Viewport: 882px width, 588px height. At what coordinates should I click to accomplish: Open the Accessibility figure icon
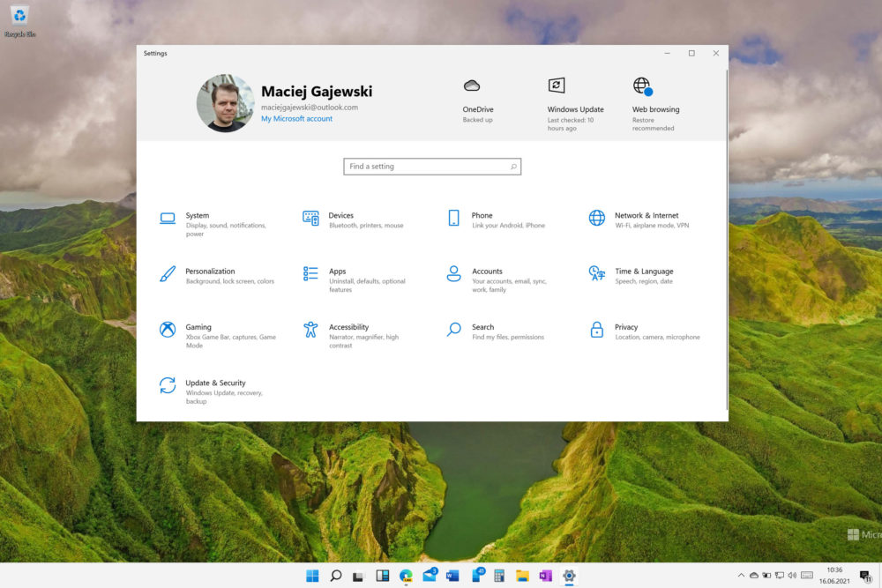tap(310, 330)
